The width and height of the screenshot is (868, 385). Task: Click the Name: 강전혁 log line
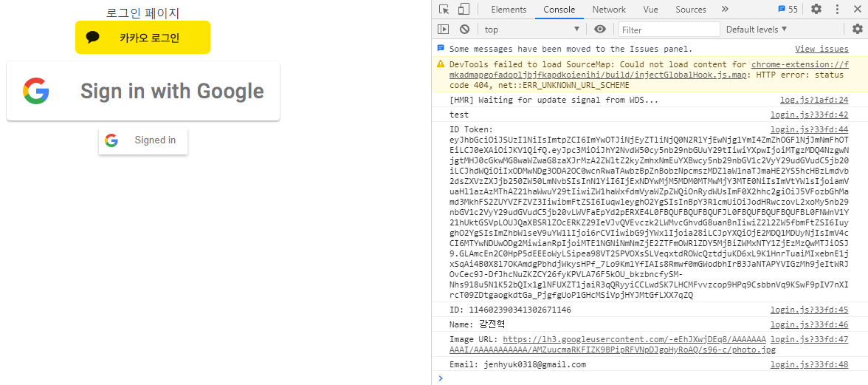(477, 324)
